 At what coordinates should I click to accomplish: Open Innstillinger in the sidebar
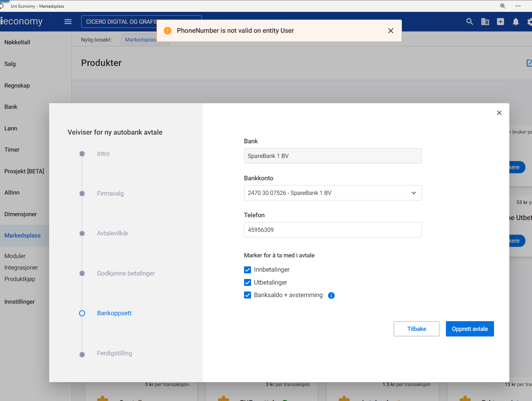20,302
